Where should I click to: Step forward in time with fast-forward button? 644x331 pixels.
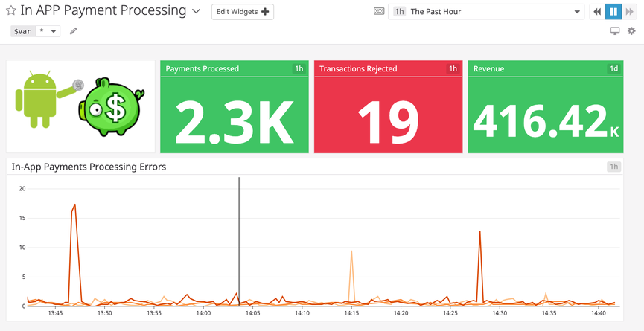tap(630, 12)
